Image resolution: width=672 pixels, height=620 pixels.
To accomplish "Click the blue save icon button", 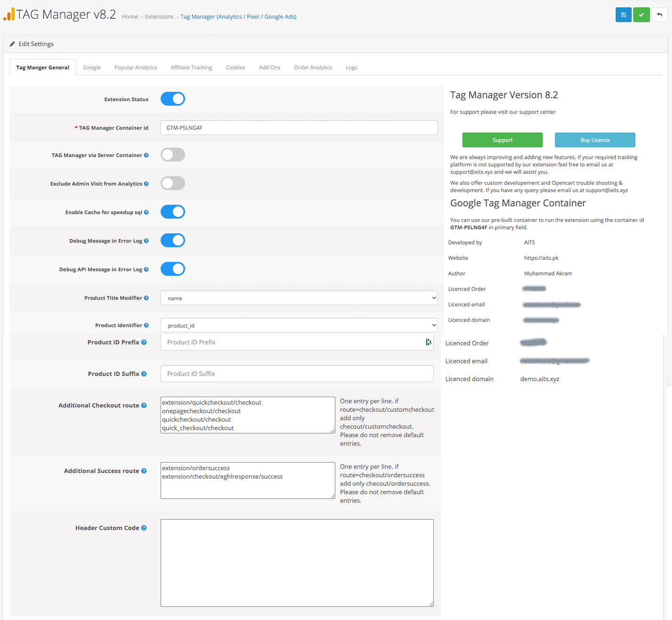I will coord(623,15).
